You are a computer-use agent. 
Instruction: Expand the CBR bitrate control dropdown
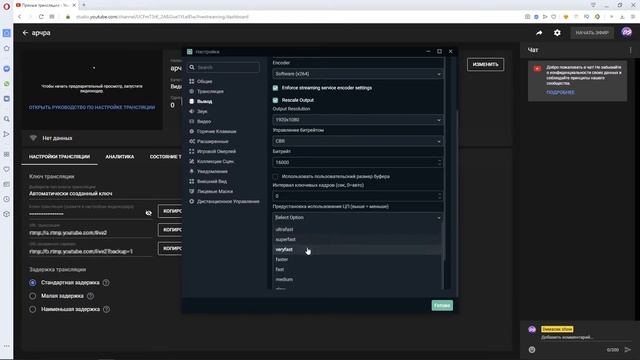coord(357,141)
